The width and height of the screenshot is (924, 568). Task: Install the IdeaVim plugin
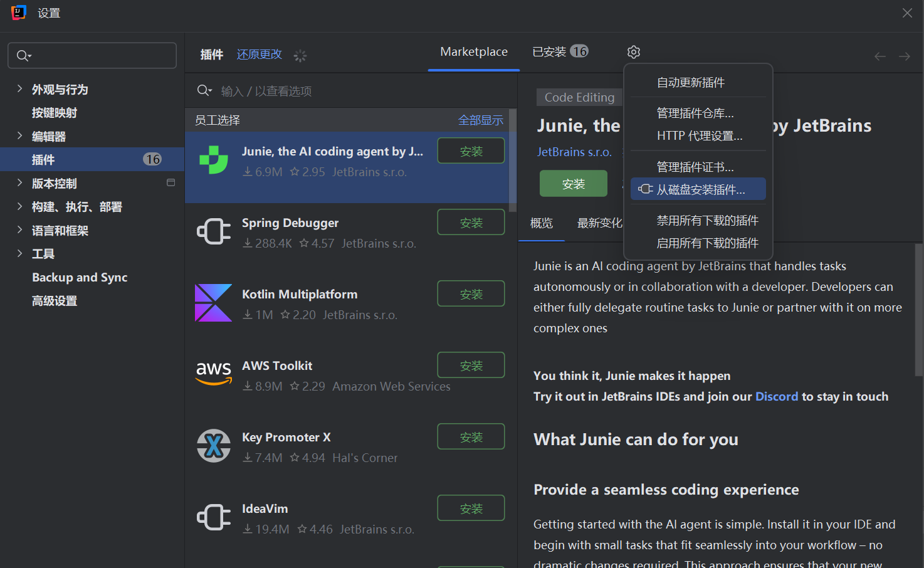[471, 508]
